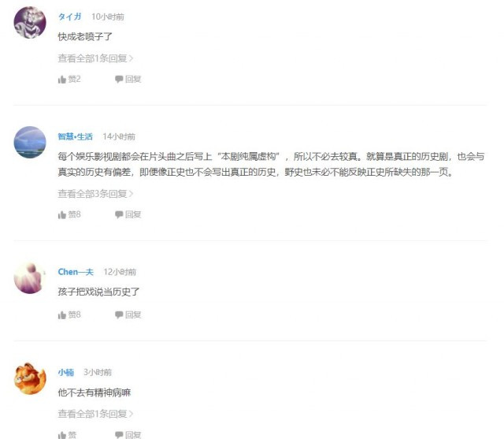Like Chen一夫's comment with thumbs-up
This screenshot has width=504, height=439.
[x=62, y=314]
